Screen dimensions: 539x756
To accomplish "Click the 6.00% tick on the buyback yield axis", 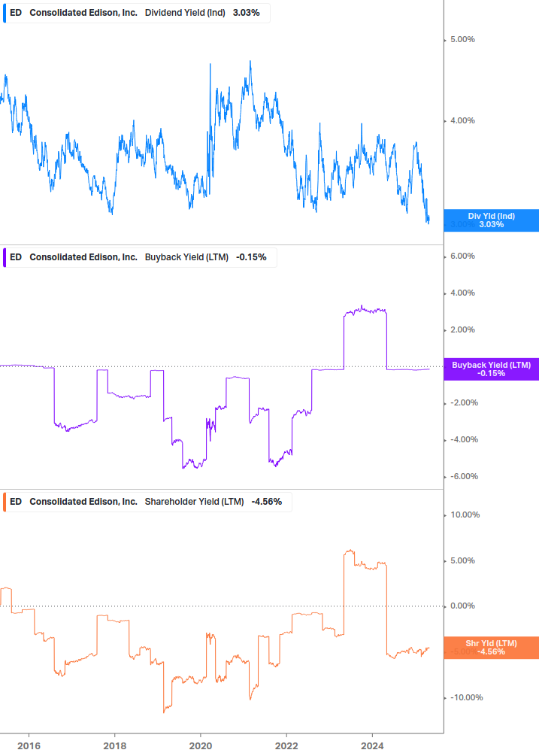I will pyautogui.click(x=462, y=256).
